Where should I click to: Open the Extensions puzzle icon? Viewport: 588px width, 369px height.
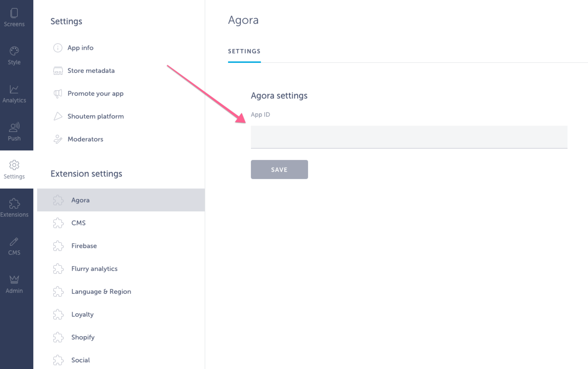click(14, 208)
